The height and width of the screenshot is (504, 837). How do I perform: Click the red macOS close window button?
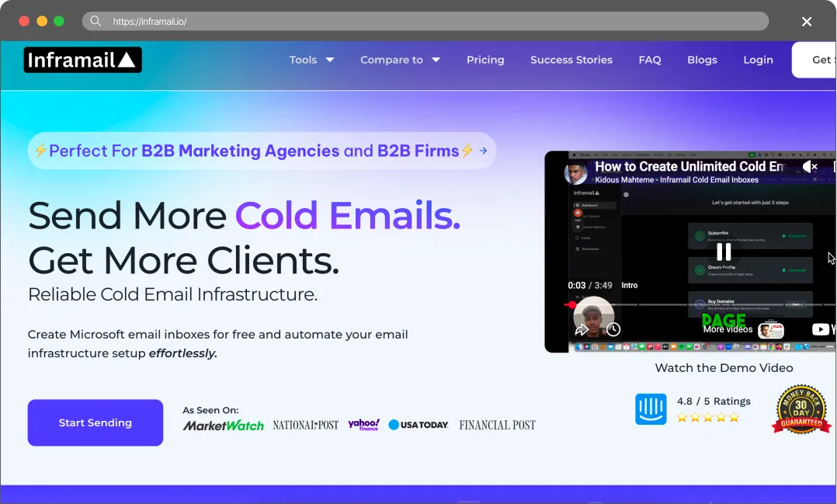pyautogui.click(x=24, y=22)
